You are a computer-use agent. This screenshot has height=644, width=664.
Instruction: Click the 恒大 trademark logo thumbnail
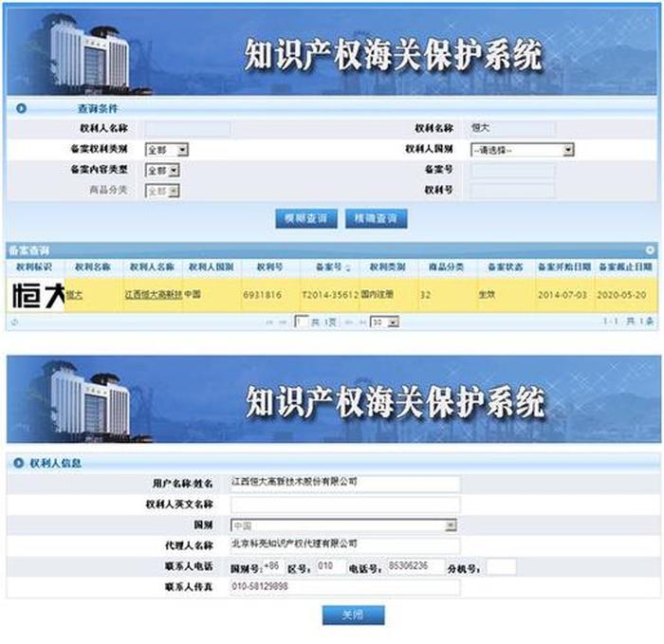pos(37,295)
